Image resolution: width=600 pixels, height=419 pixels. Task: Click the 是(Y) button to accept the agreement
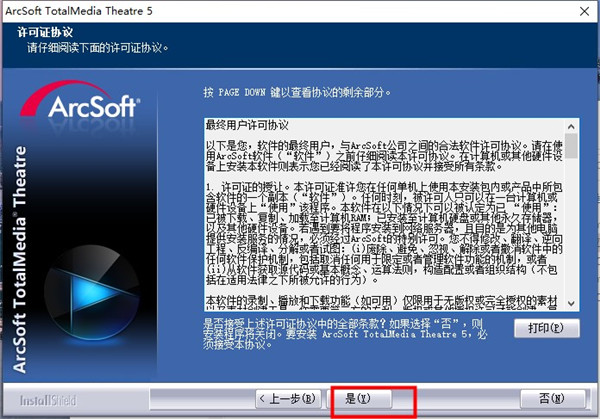click(360, 399)
